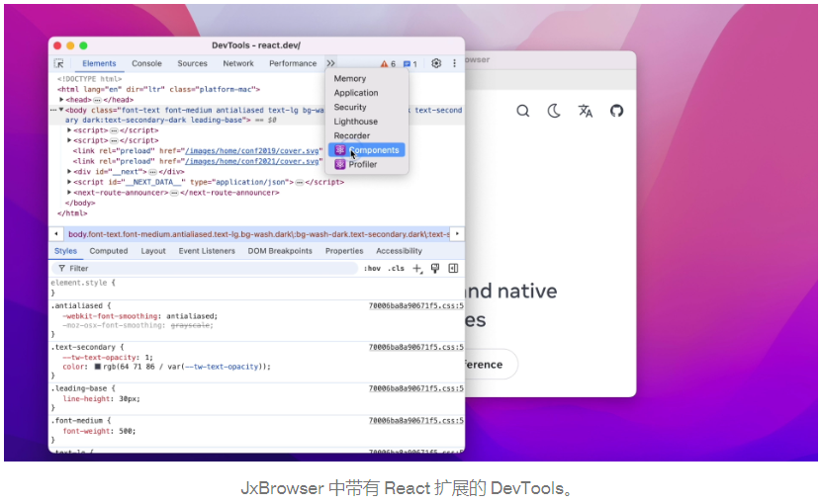Toggle the computed styles sidebar icon
Viewport: 821px width, 504px height.
[453, 269]
